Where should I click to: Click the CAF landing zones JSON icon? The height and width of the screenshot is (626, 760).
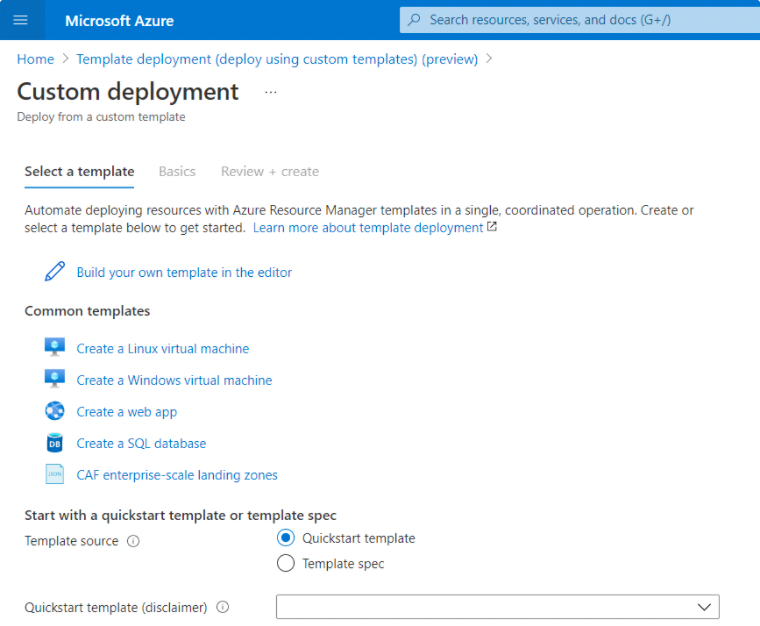click(x=55, y=475)
